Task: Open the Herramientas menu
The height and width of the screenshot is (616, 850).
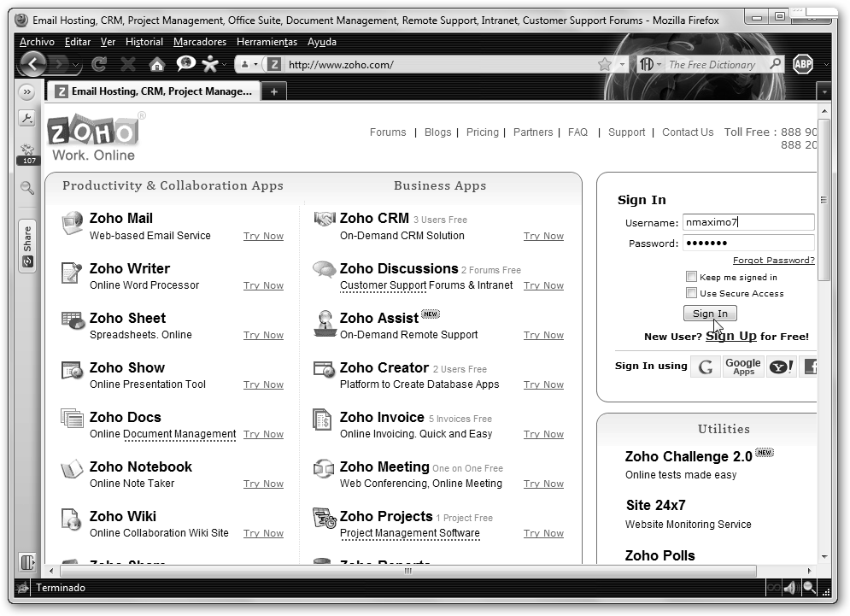Action: (267, 42)
